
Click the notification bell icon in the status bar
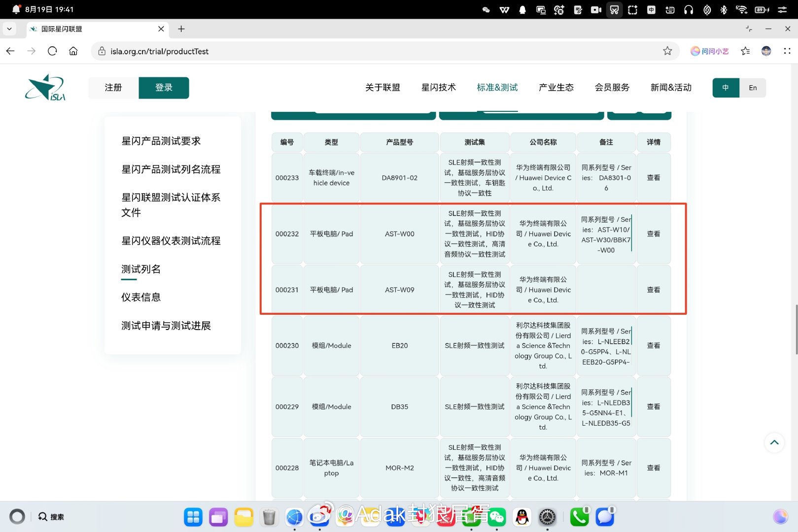coord(16,9)
